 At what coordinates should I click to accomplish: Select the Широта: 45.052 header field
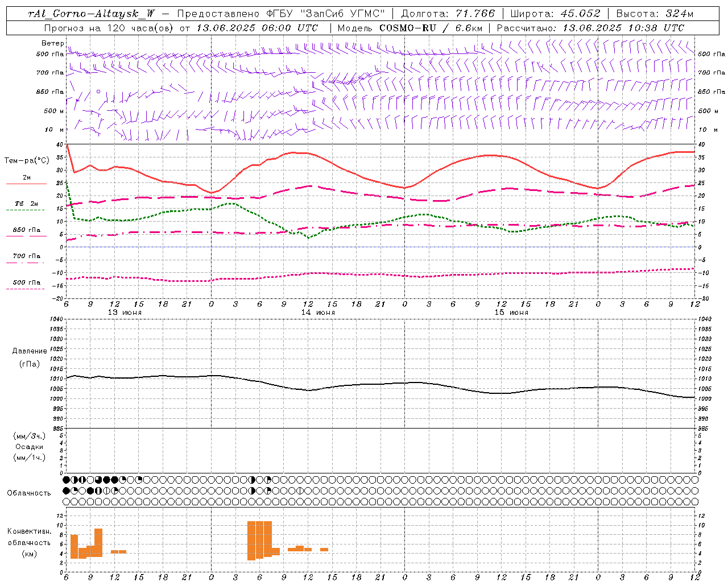click(x=555, y=14)
